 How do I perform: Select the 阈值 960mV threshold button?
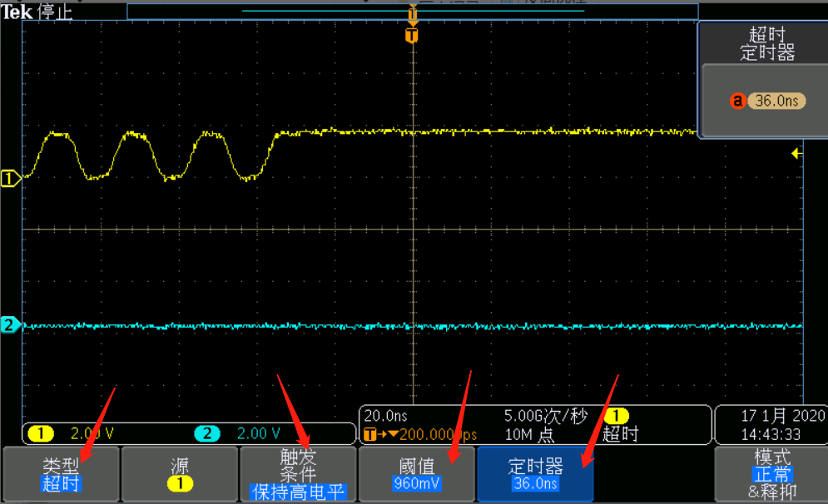tap(417, 474)
